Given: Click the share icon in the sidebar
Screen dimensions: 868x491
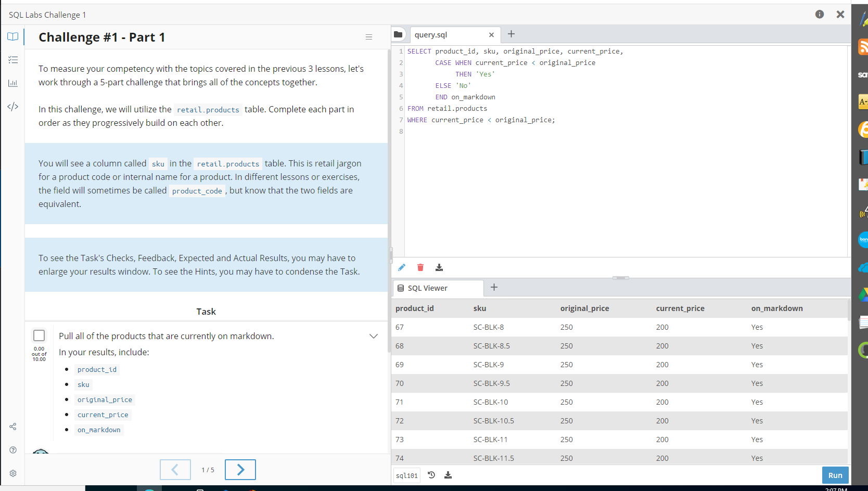Looking at the screenshot, I should pyautogui.click(x=12, y=427).
